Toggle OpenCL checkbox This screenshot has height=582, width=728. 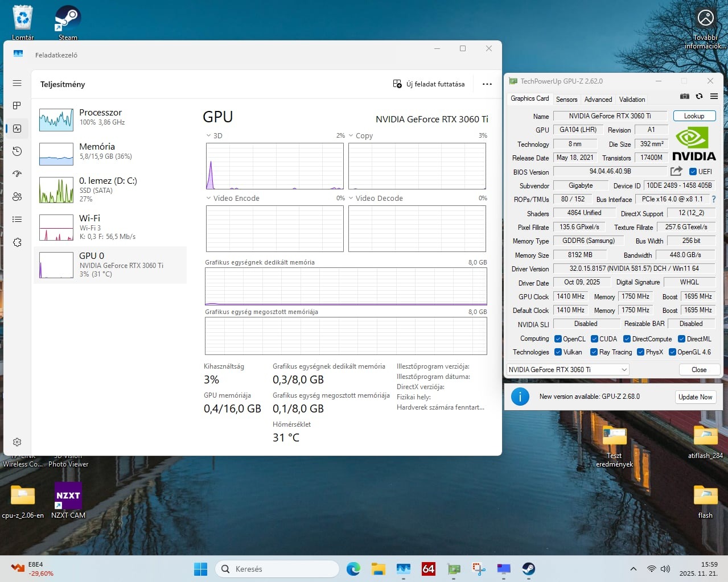click(x=558, y=339)
